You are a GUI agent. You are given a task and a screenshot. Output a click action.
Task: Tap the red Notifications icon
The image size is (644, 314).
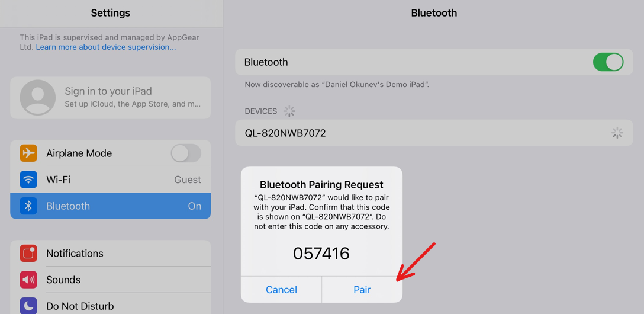pos(28,254)
